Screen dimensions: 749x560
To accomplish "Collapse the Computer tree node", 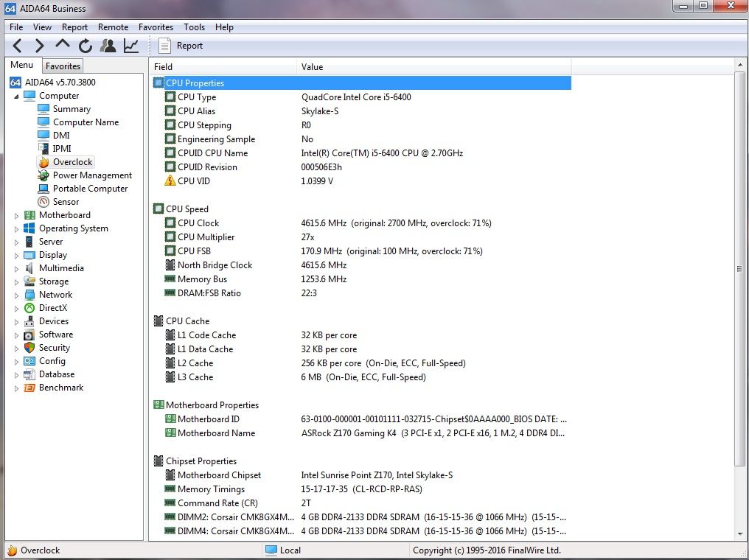I will pyautogui.click(x=16, y=97).
